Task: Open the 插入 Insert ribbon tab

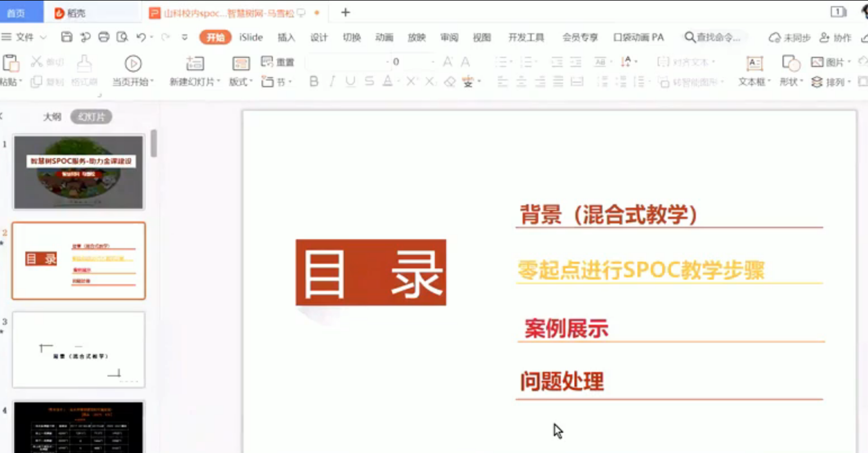Action: click(x=286, y=37)
